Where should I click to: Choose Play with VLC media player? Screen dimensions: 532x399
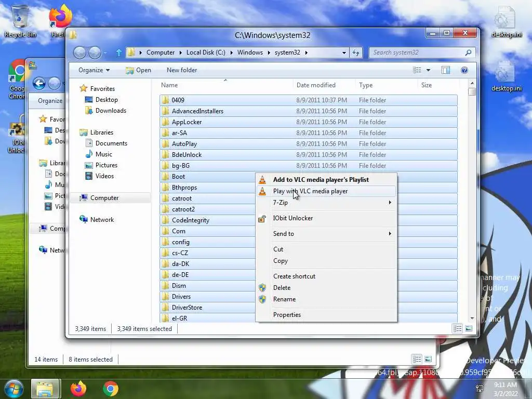pyautogui.click(x=310, y=191)
